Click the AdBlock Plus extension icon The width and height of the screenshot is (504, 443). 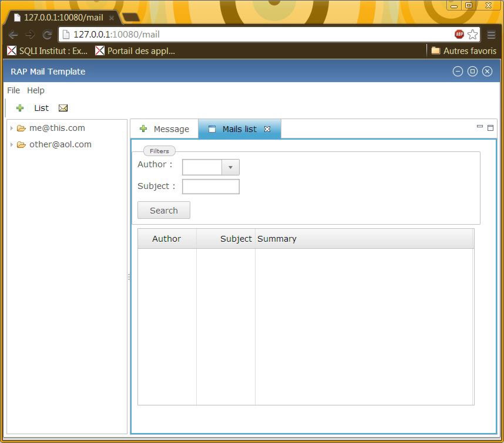(459, 35)
